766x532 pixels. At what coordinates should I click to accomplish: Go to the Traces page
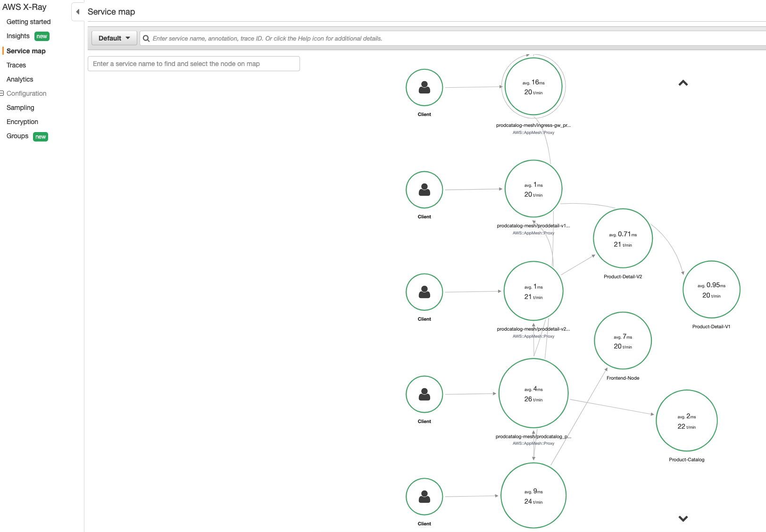point(16,65)
